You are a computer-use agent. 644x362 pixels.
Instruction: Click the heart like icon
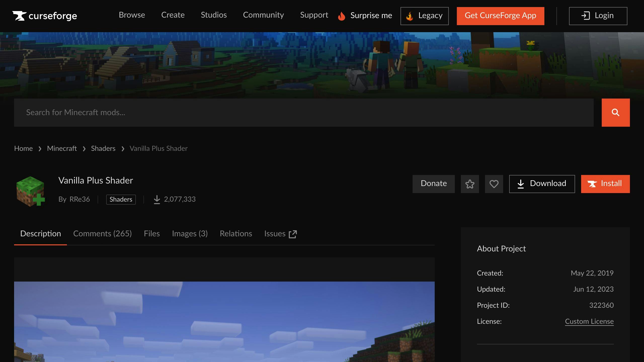494,184
